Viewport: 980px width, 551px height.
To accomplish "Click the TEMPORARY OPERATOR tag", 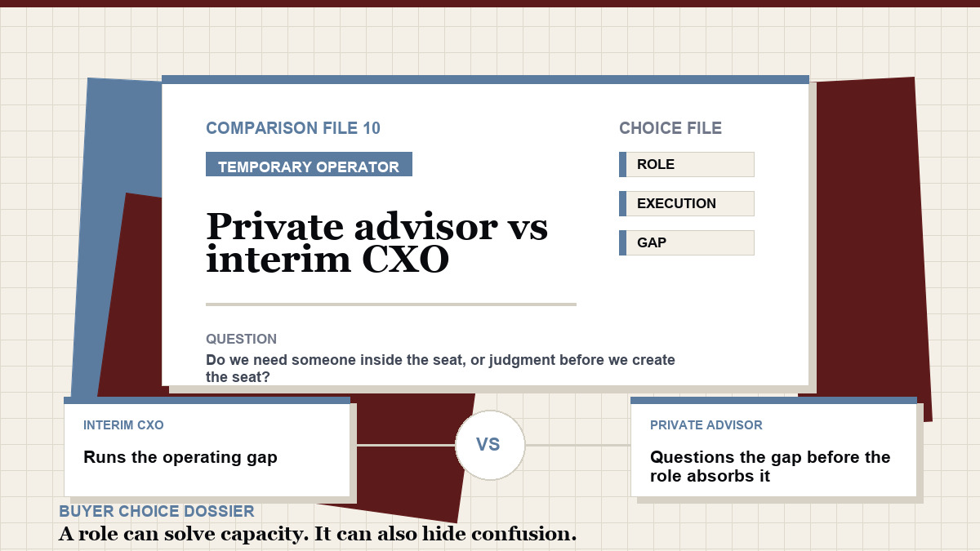I will pos(309,165).
